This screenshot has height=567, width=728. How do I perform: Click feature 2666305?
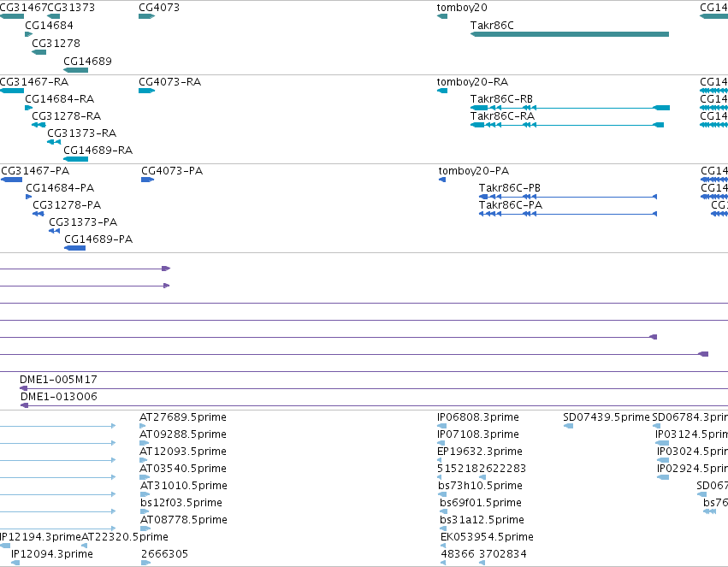point(145,563)
